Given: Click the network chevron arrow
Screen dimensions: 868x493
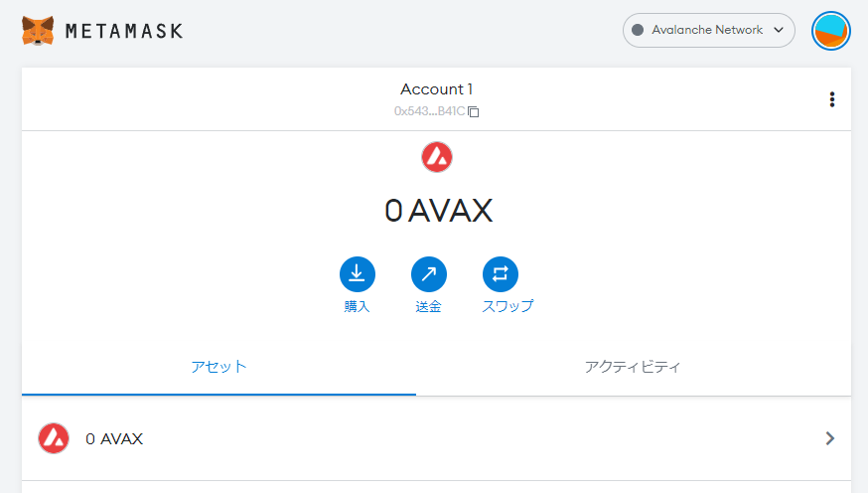Looking at the screenshot, I should coord(779,30).
